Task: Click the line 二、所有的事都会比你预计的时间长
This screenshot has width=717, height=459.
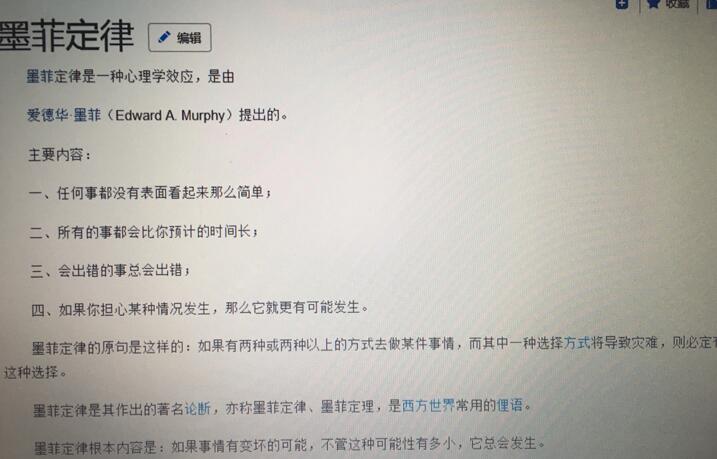Action: point(144,232)
